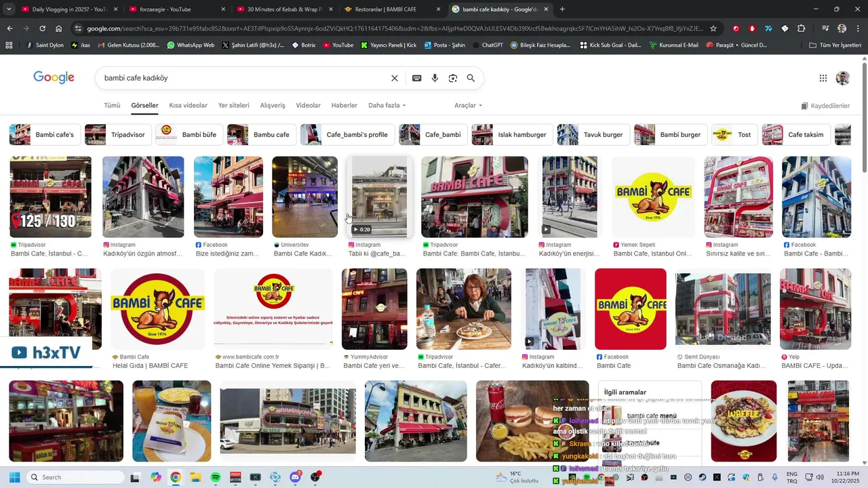Open Windows Start menu
Image resolution: width=868 pixels, height=488 pixels.
coord(15,477)
